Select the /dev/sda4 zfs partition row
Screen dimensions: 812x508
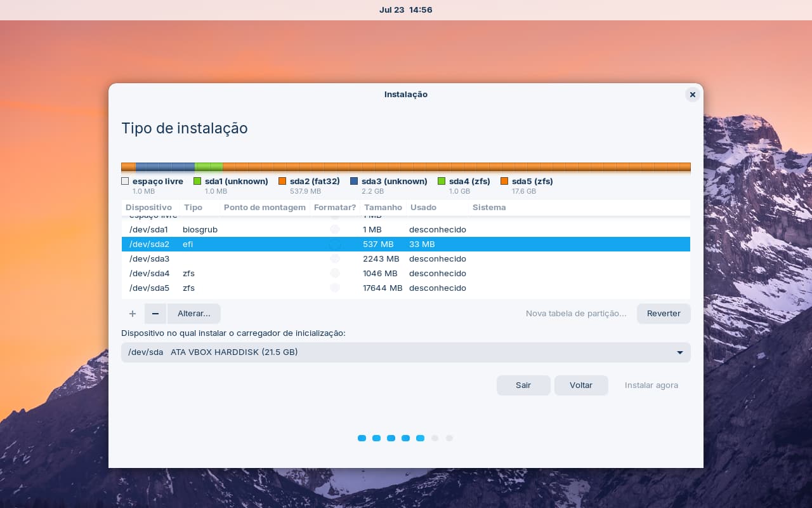[x=405, y=273]
